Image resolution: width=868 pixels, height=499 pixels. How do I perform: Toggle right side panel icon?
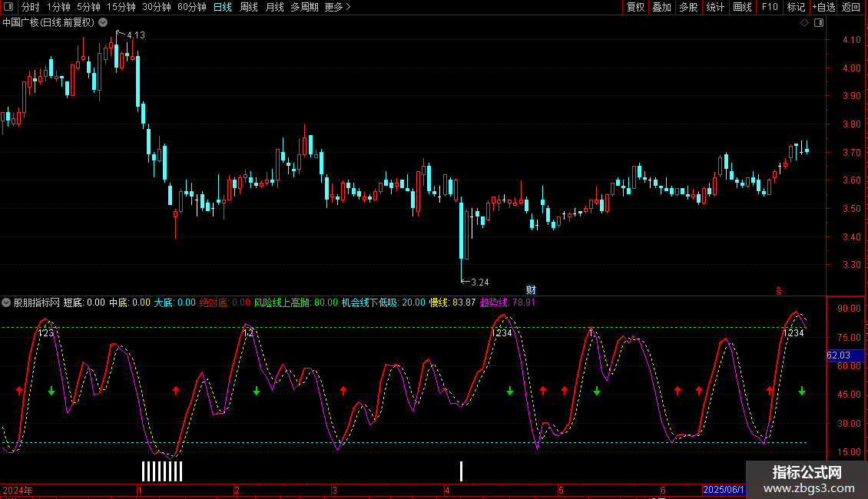pos(819,23)
